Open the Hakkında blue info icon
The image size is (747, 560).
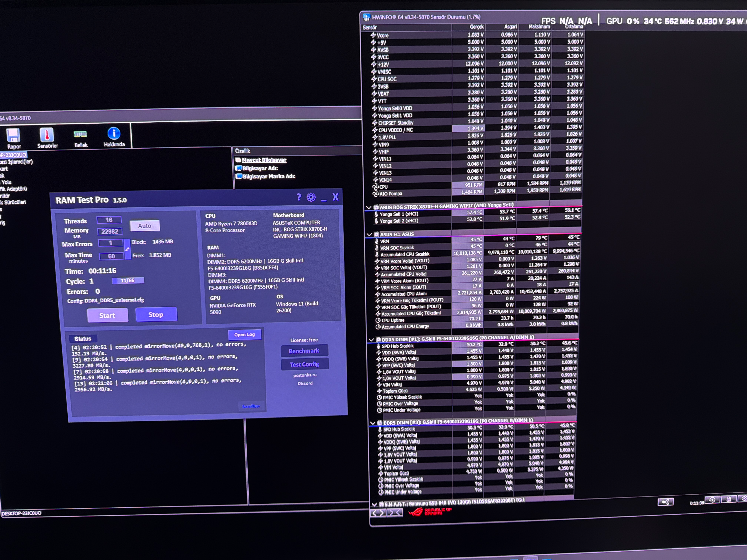click(114, 133)
